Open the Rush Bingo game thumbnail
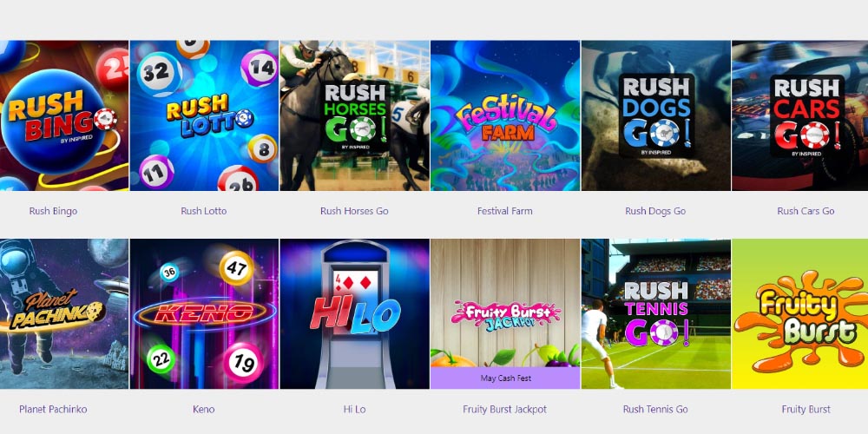This screenshot has width=868, height=434. [64, 115]
